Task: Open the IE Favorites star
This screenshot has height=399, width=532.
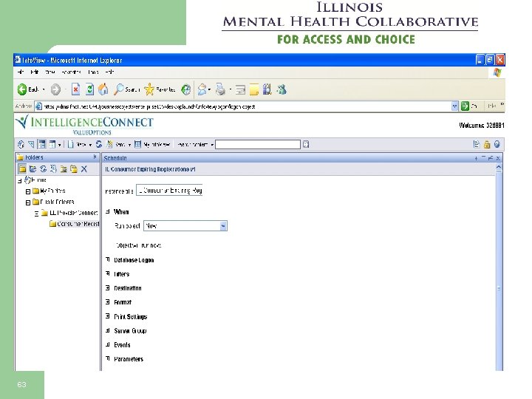Action: click(160, 89)
